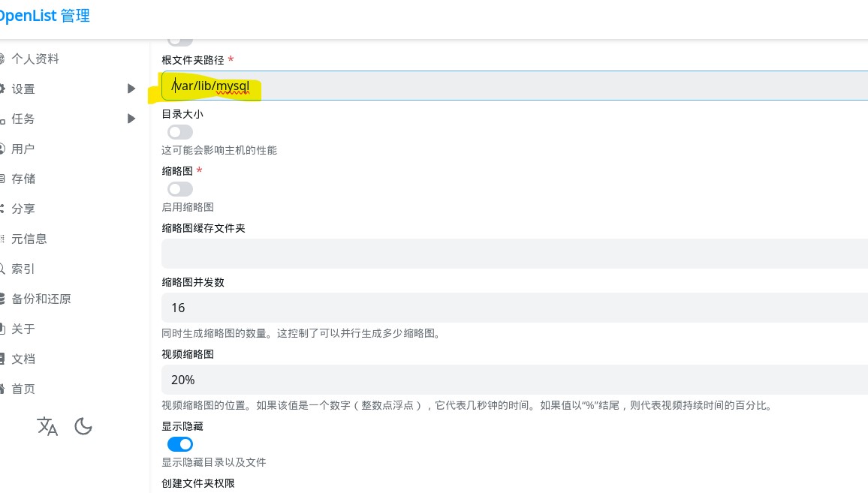Open 个人资料 profile page
This screenshot has width=868, height=493.
[35, 59]
